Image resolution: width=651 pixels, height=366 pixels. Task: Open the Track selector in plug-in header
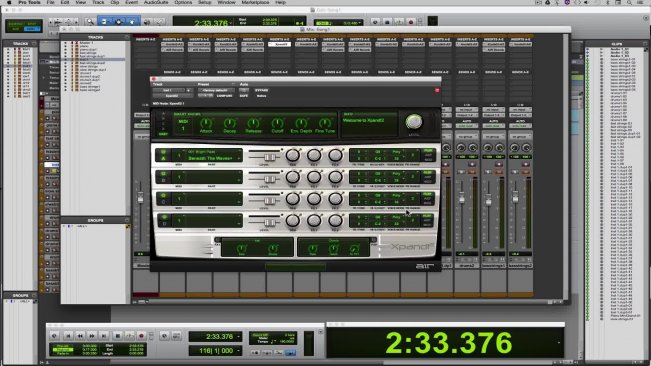[168, 90]
